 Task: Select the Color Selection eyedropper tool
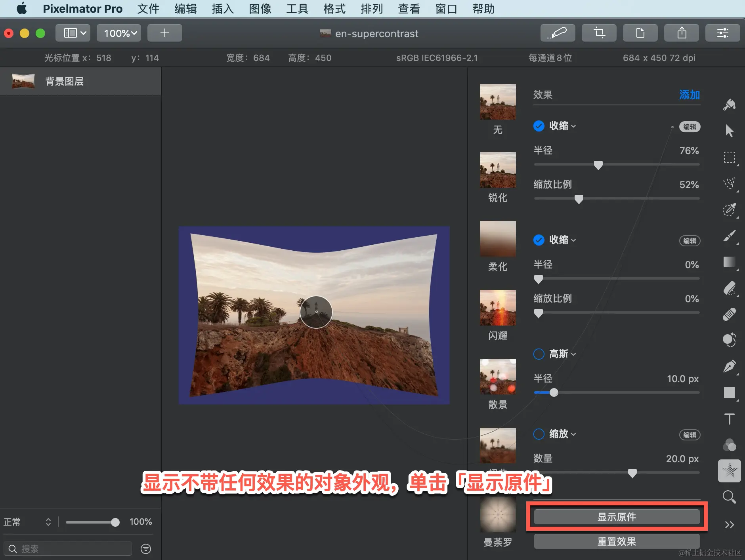click(729, 209)
